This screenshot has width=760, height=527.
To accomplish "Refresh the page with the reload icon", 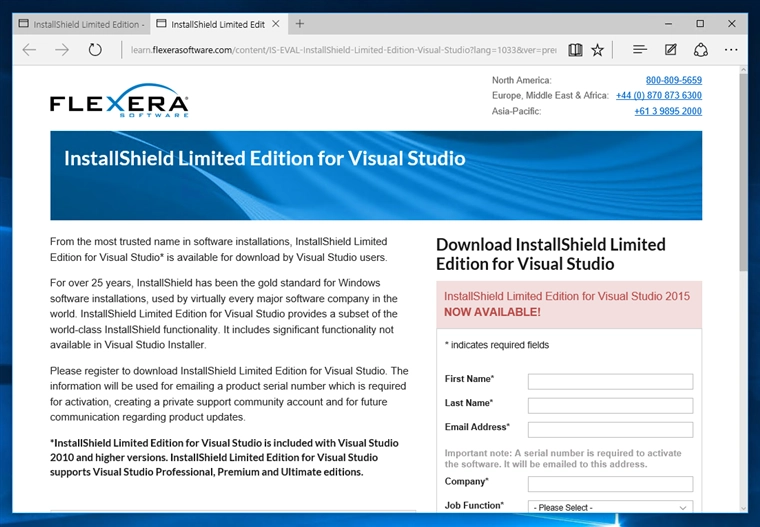I will (95, 49).
